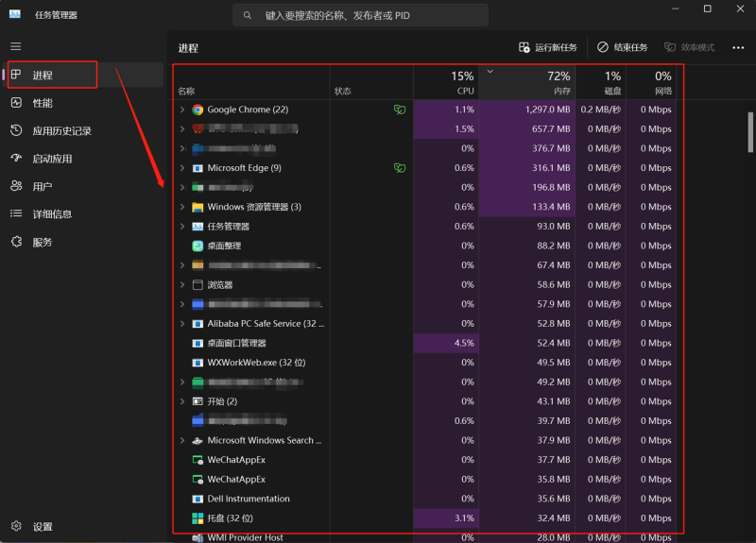The width and height of the screenshot is (756, 543).
Task: Click 运行新任务 button
Action: [x=548, y=47]
